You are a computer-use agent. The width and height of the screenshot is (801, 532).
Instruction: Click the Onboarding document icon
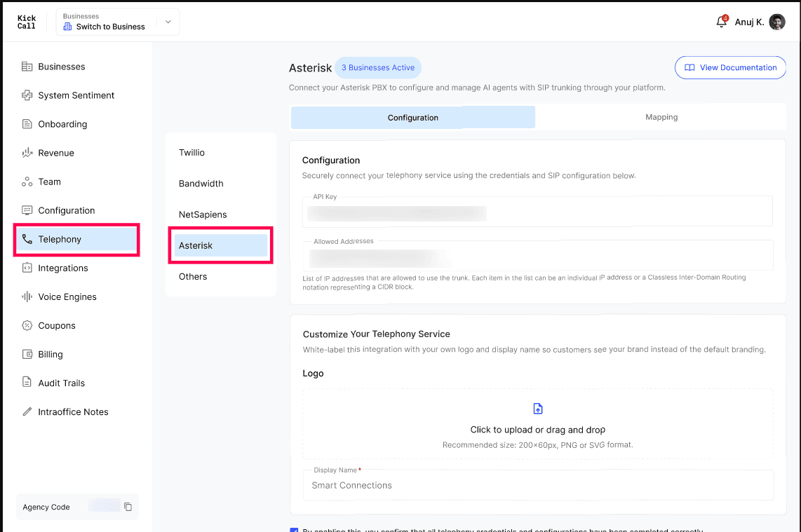click(x=27, y=124)
